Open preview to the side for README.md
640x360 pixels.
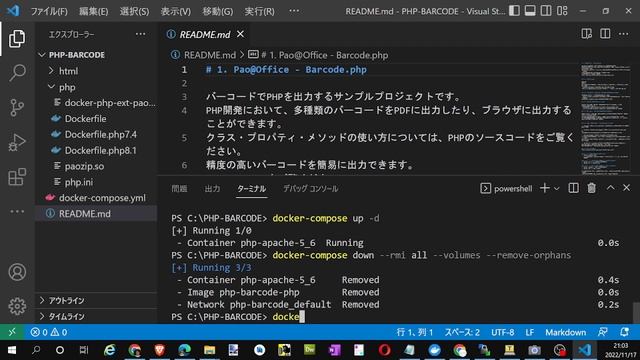(587, 34)
